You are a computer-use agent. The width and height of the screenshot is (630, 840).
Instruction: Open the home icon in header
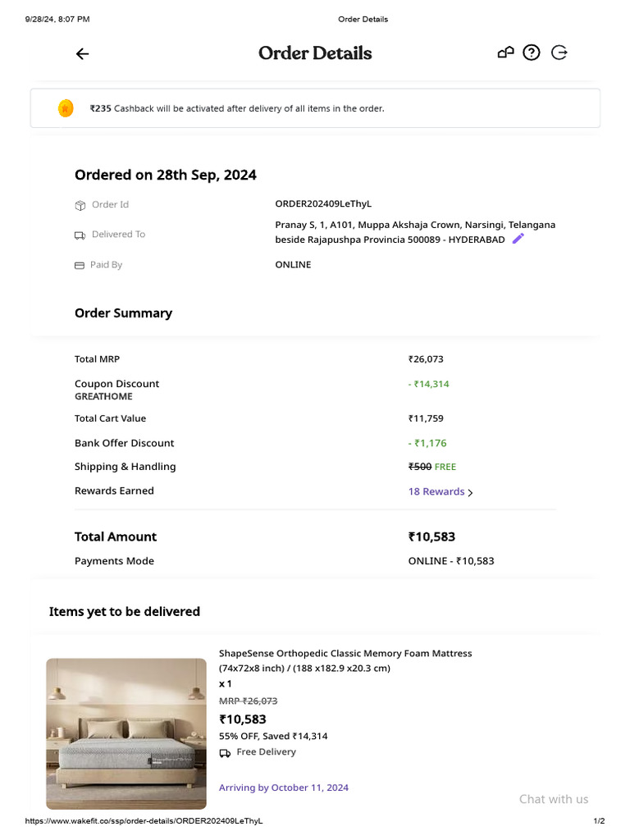(x=505, y=53)
